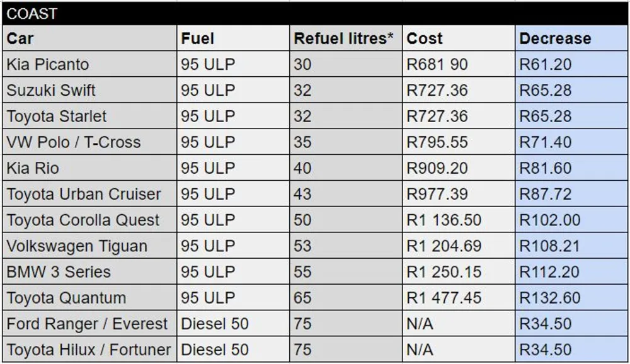Click the Toyota Quantum refuel litres 65

(302, 298)
